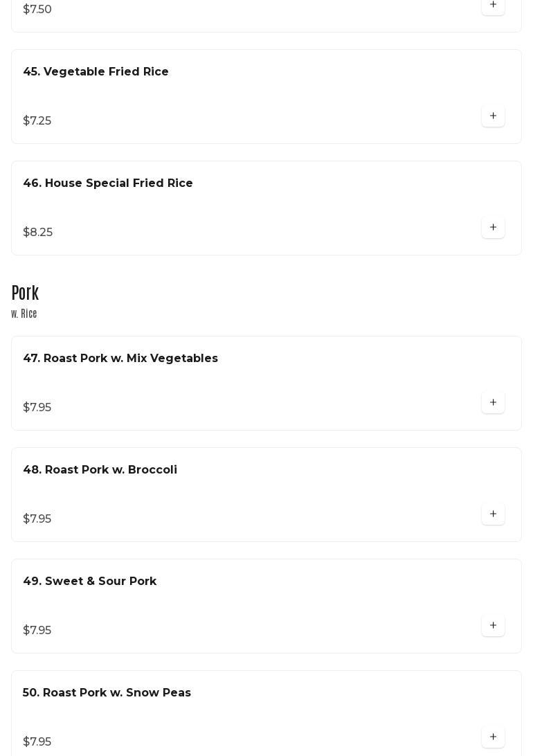Click the $7.95 price under Sweet & Sour Pork
Image resolution: width=533 pixels, height=756 pixels.
click(37, 631)
